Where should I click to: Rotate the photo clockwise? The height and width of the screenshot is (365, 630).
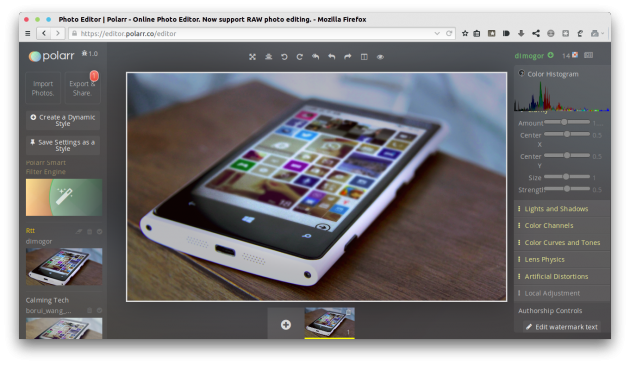tap(300, 57)
